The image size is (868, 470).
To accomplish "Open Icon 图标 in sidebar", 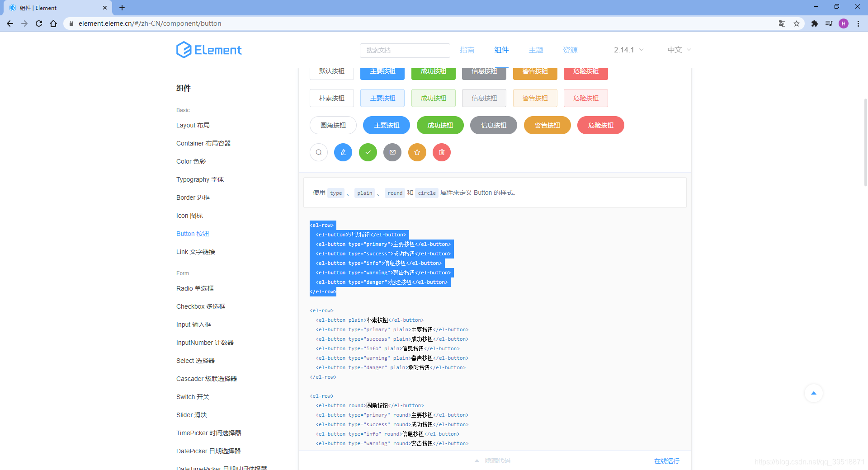I will 189,216.
